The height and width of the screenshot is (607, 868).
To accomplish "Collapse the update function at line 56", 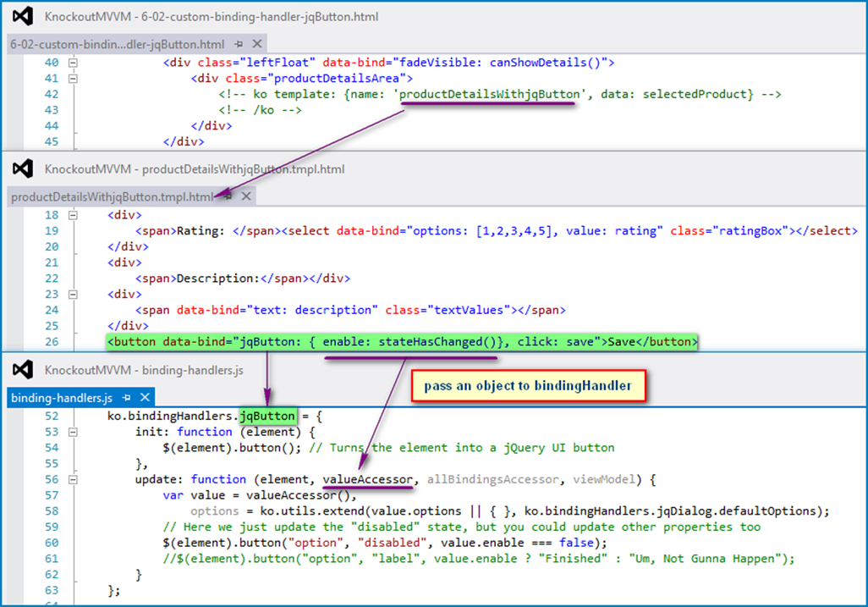I will click(74, 480).
